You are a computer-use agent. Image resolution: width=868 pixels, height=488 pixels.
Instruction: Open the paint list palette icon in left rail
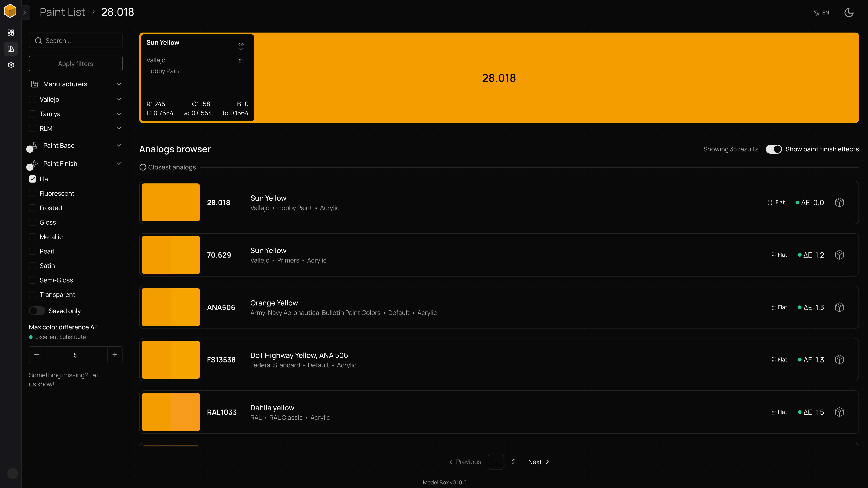click(x=11, y=49)
